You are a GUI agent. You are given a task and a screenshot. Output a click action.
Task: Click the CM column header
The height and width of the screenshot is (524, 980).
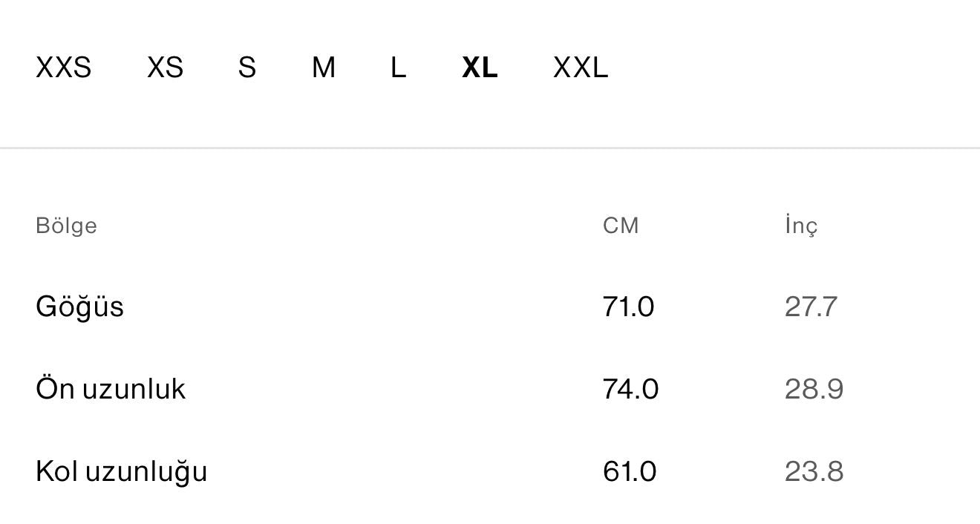point(621,226)
